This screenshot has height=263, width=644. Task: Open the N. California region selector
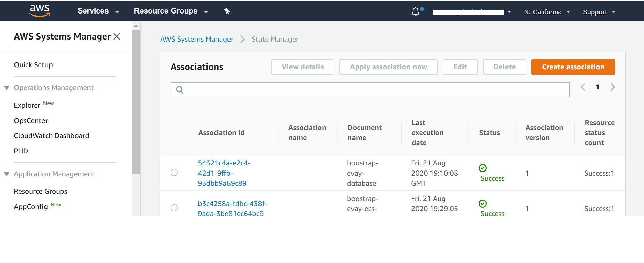click(547, 12)
